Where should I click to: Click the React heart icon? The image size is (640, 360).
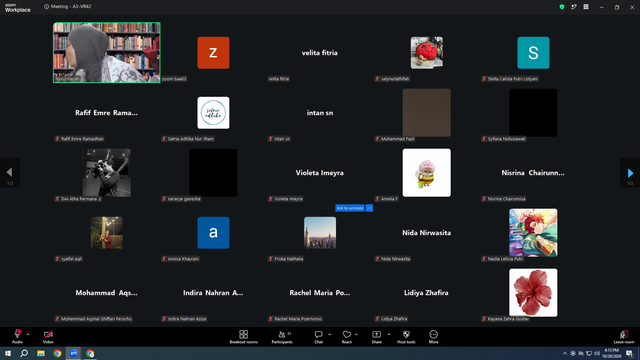(347, 335)
